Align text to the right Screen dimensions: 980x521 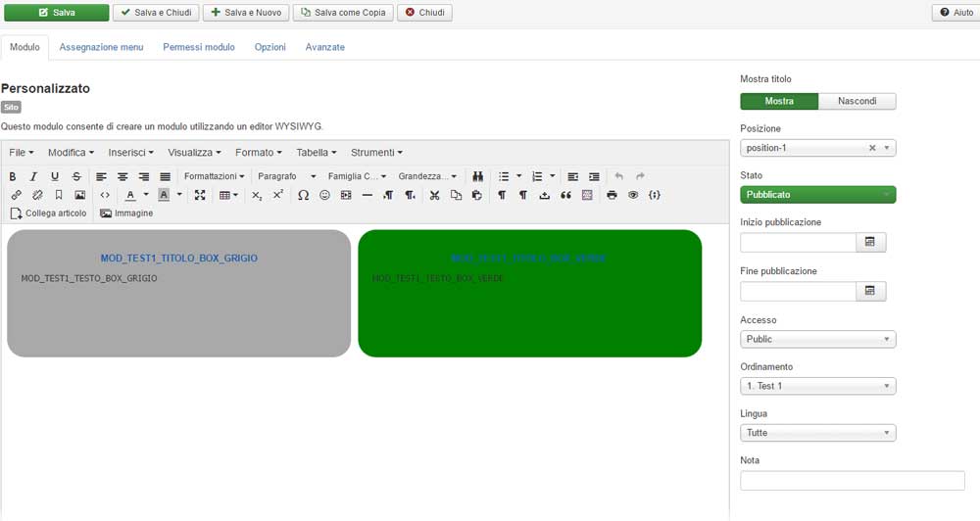144,176
